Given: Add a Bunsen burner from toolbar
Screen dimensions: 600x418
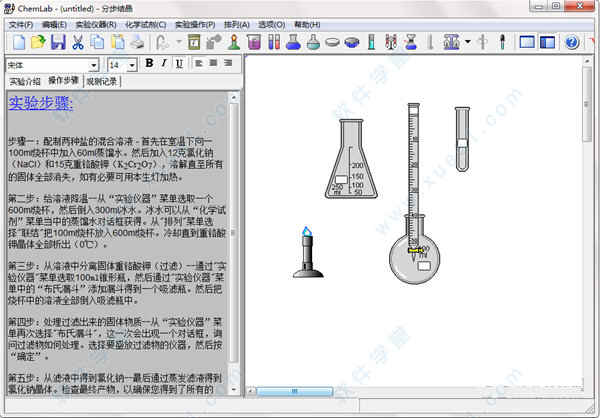Looking at the screenshot, I should [x=234, y=42].
